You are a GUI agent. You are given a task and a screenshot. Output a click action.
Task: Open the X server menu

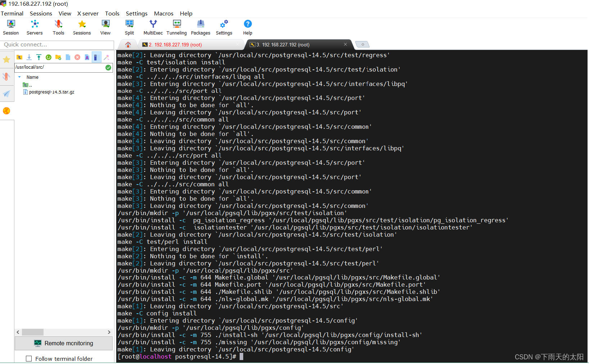coord(88,13)
